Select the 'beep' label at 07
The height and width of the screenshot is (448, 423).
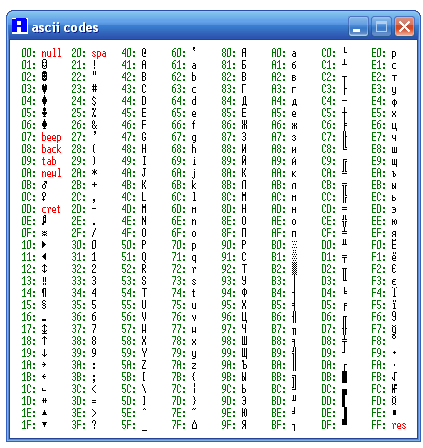pyautogui.click(x=51, y=137)
